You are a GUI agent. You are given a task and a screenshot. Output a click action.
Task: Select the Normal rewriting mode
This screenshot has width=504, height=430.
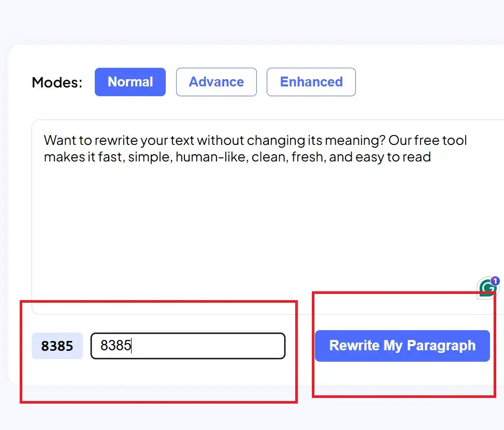pos(130,82)
